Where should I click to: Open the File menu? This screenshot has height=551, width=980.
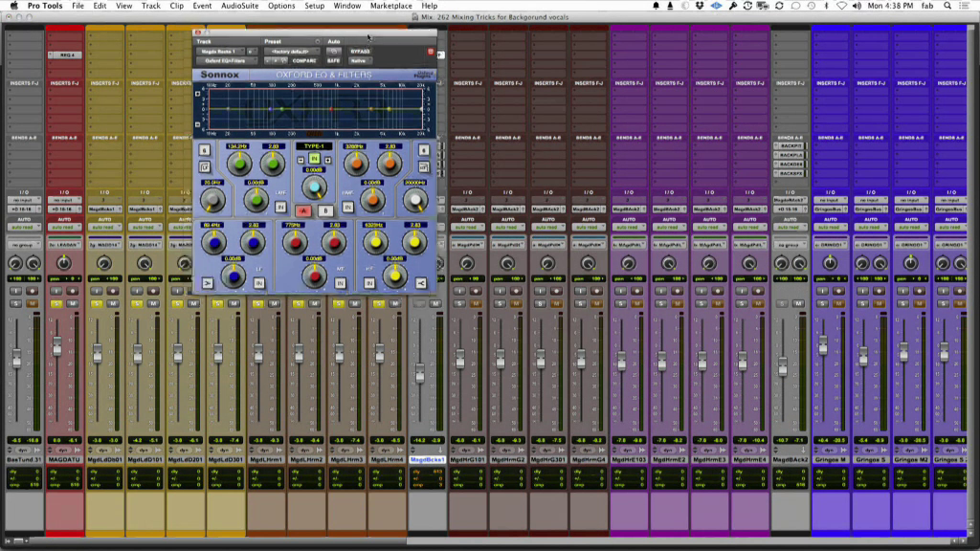[x=78, y=6]
